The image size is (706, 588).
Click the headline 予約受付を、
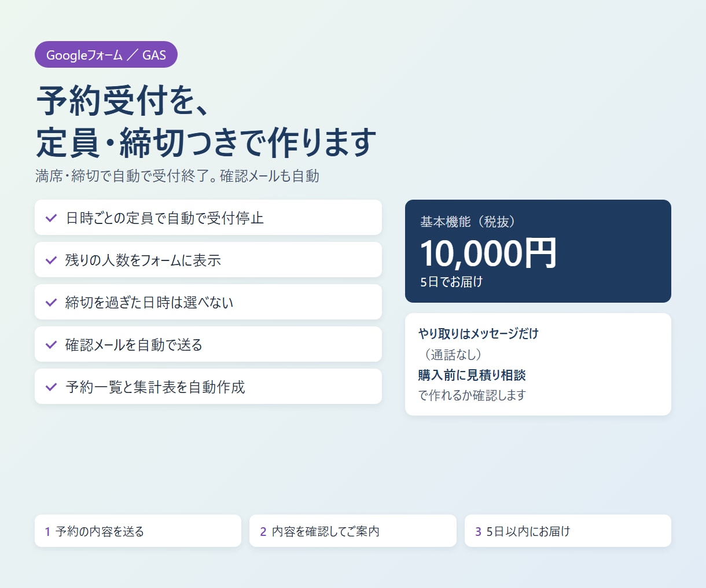122,100
